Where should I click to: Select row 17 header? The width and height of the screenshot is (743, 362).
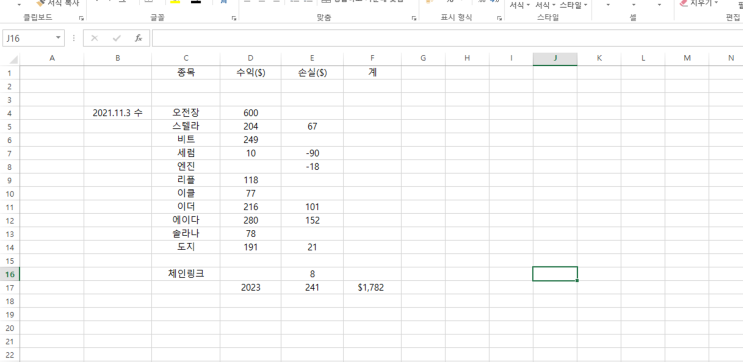tap(10, 288)
